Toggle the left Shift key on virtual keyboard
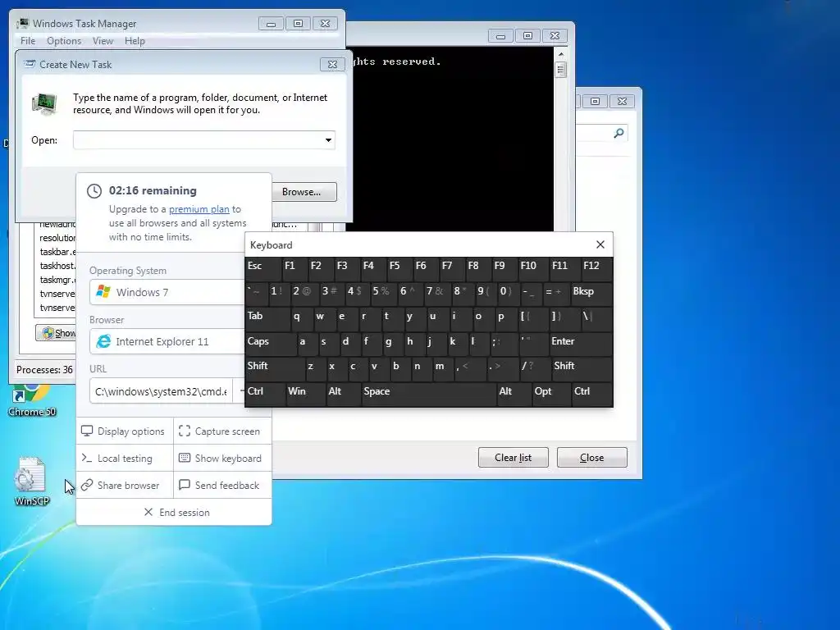This screenshot has height=630, width=840. click(x=275, y=370)
